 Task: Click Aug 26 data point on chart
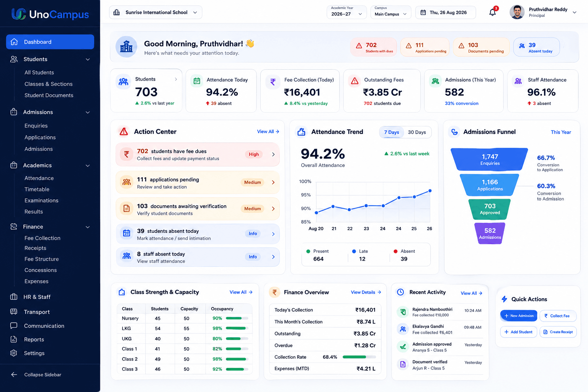430,191
